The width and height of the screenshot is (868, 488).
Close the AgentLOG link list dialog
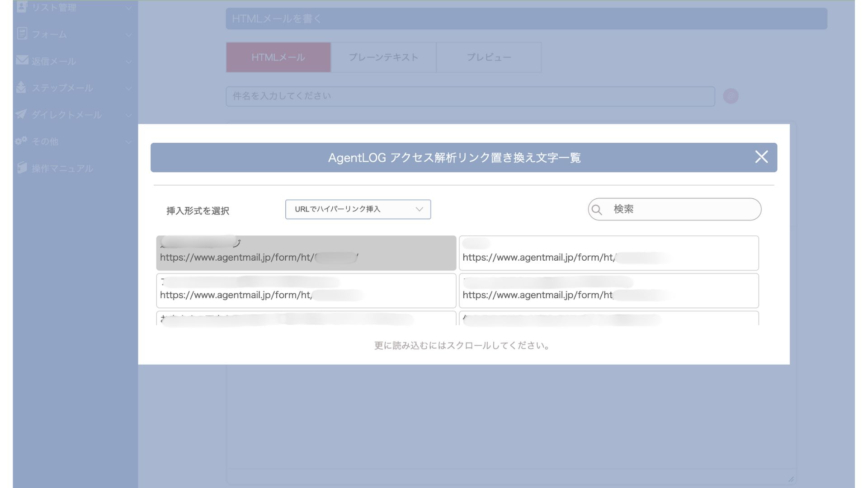[x=761, y=157]
